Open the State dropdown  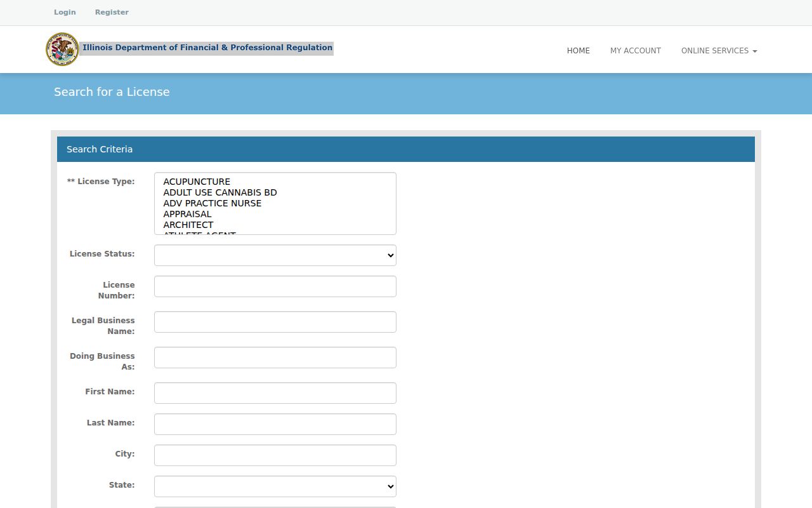(x=275, y=486)
